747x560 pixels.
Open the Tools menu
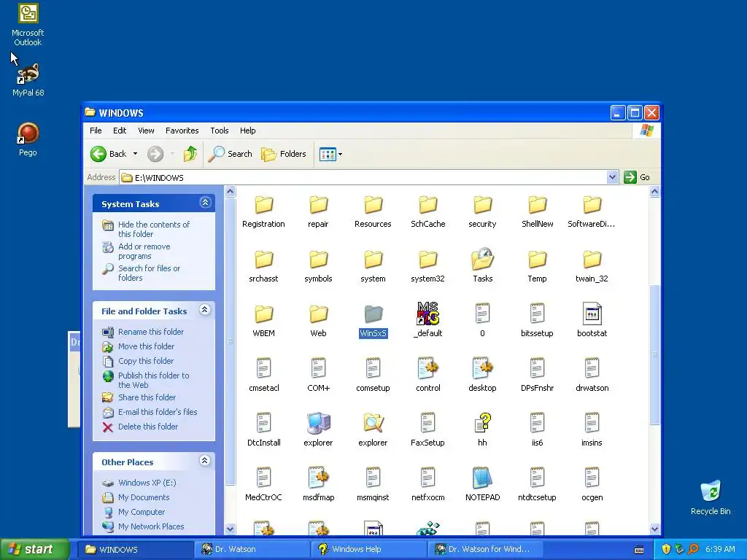click(x=219, y=131)
